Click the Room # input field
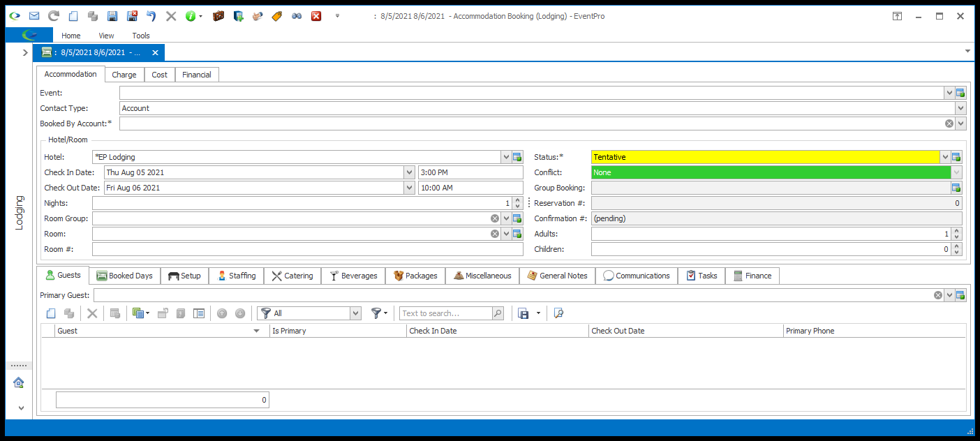The image size is (980, 441). pyautogui.click(x=308, y=249)
